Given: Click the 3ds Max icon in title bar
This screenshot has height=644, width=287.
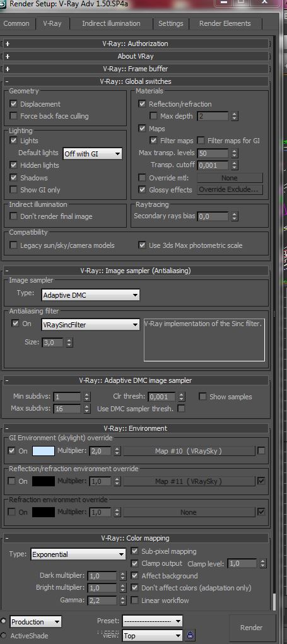Looking at the screenshot, I should tap(3, 3).
